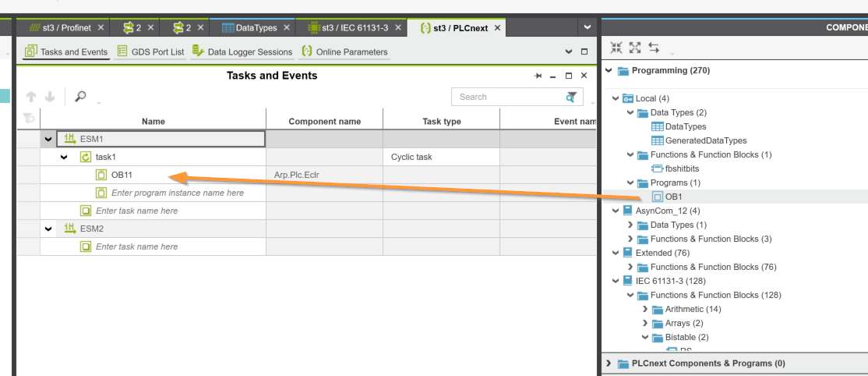This screenshot has width=868, height=376.
Task: Expand PLCnext Components & Programs section
Action: tap(609, 364)
